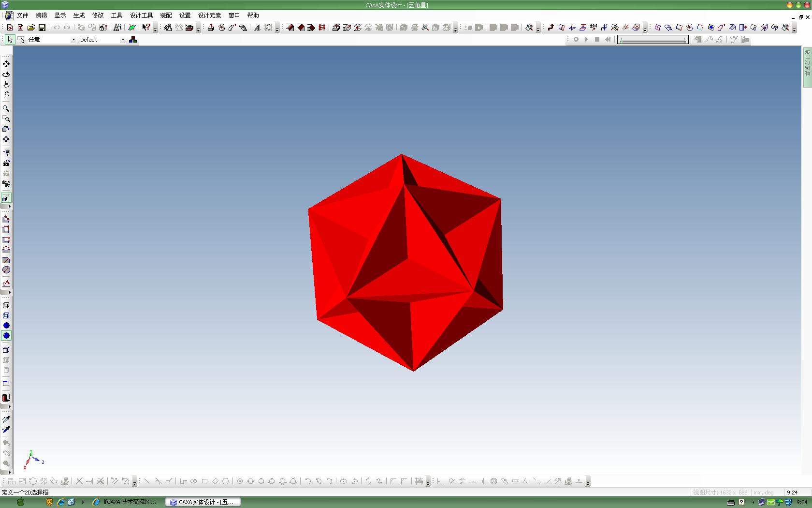The width and height of the screenshot is (812, 508).
Task: Click the red cylinder database icon
Action: [x=636, y=28]
